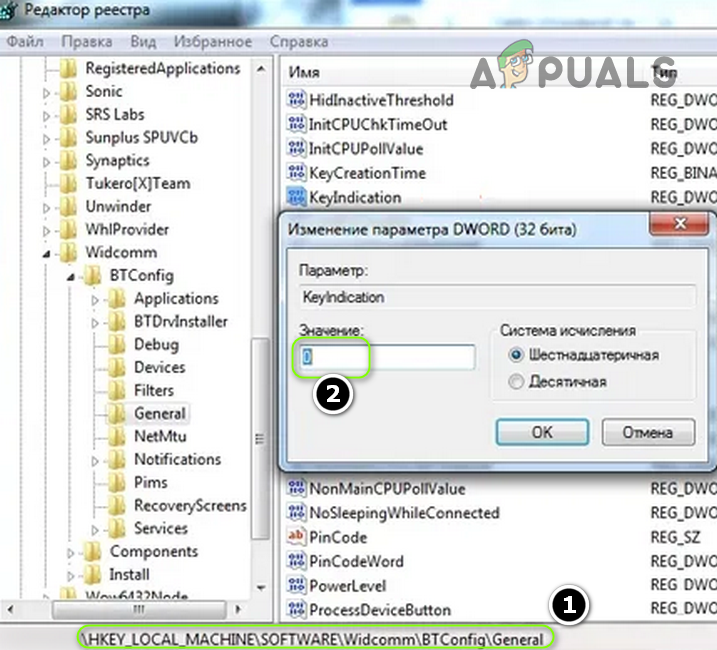Select the Шестнадцатеричная radio button
Viewport: 717px width, 650px height.
click(x=516, y=355)
